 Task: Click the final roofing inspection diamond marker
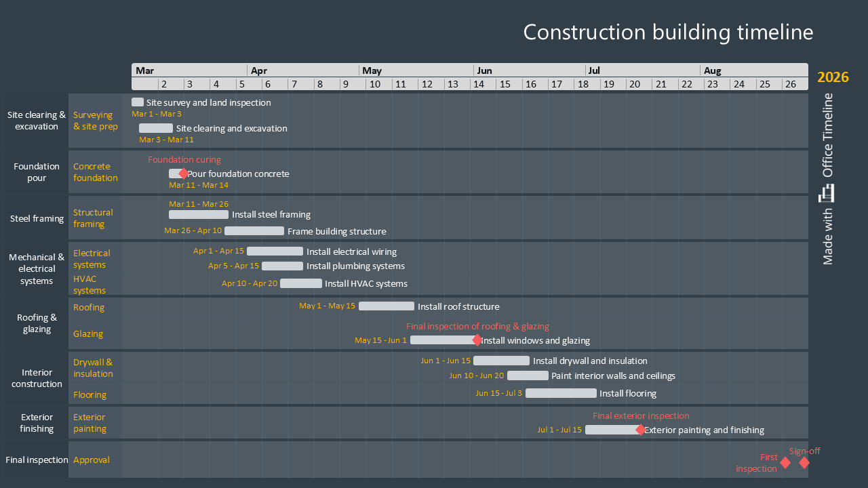coord(477,340)
